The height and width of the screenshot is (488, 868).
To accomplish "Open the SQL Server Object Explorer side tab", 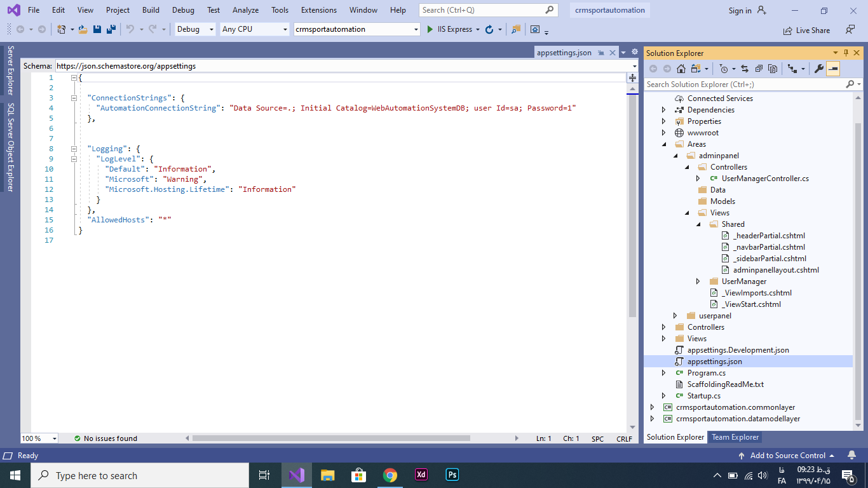I will [x=10, y=147].
